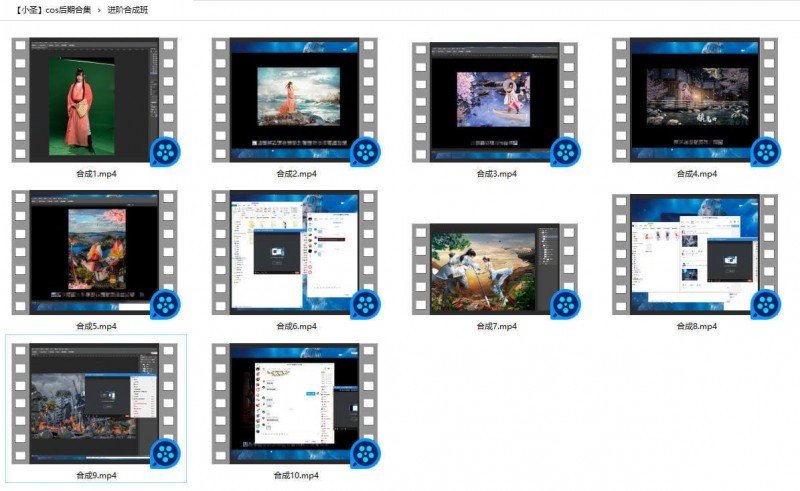Viewport: 800px width, 491px height.
Task: Click the 合成2.mp4 file name label
Action: coord(296,174)
